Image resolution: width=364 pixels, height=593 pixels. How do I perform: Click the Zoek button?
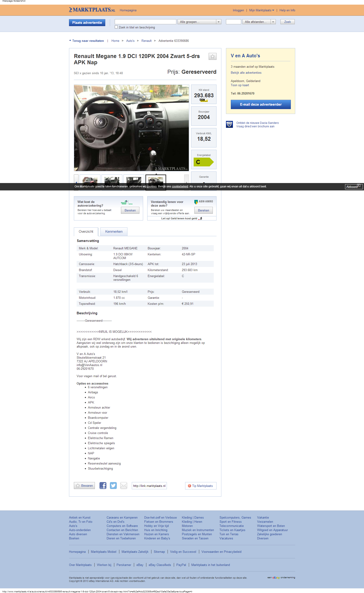tap(287, 22)
